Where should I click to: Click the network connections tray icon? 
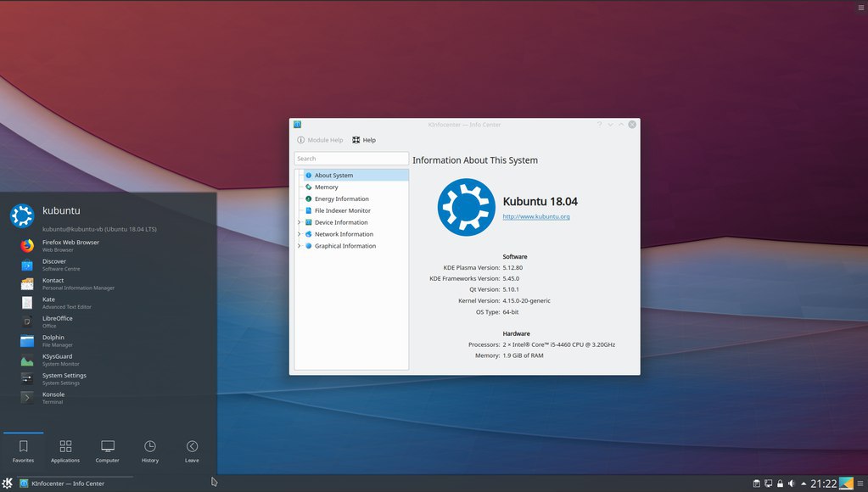[769, 484]
